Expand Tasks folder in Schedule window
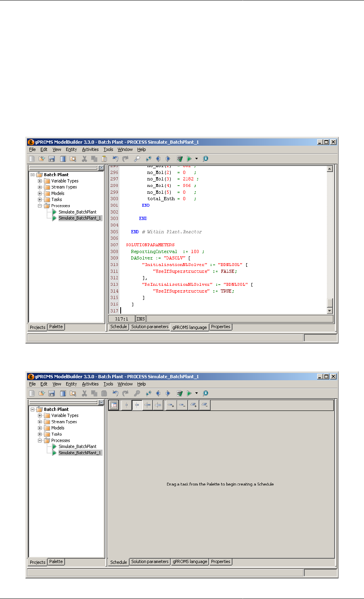 coord(40,434)
